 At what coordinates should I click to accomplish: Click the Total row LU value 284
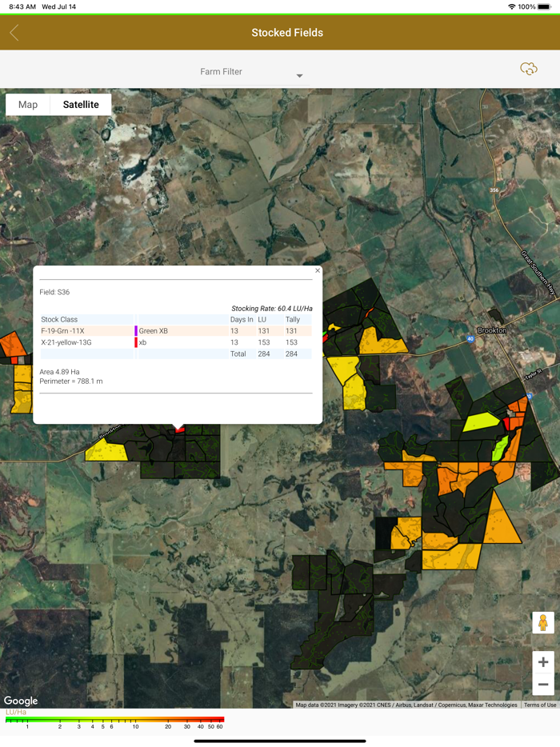(x=263, y=354)
